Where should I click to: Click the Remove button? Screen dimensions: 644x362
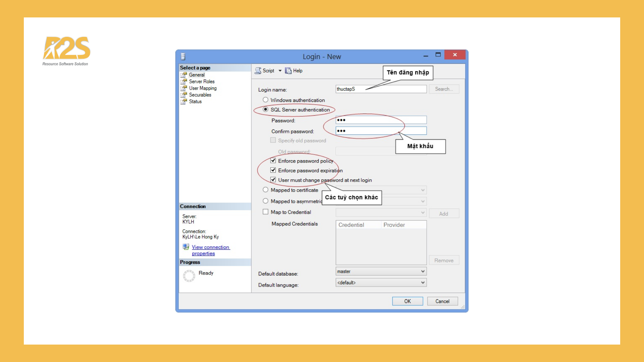pos(444,260)
